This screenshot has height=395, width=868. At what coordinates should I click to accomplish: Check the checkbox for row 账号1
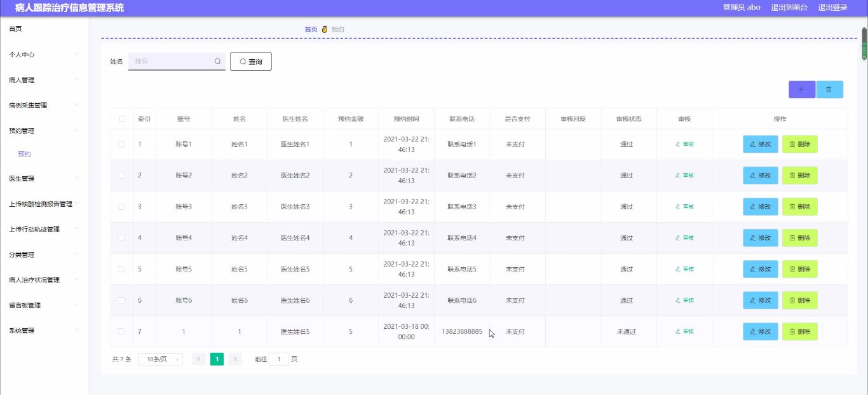(121, 144)
